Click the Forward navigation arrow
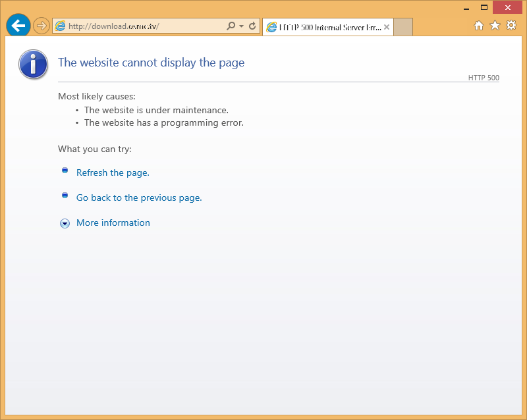The image size is (527, 420). tap(42, 26)
